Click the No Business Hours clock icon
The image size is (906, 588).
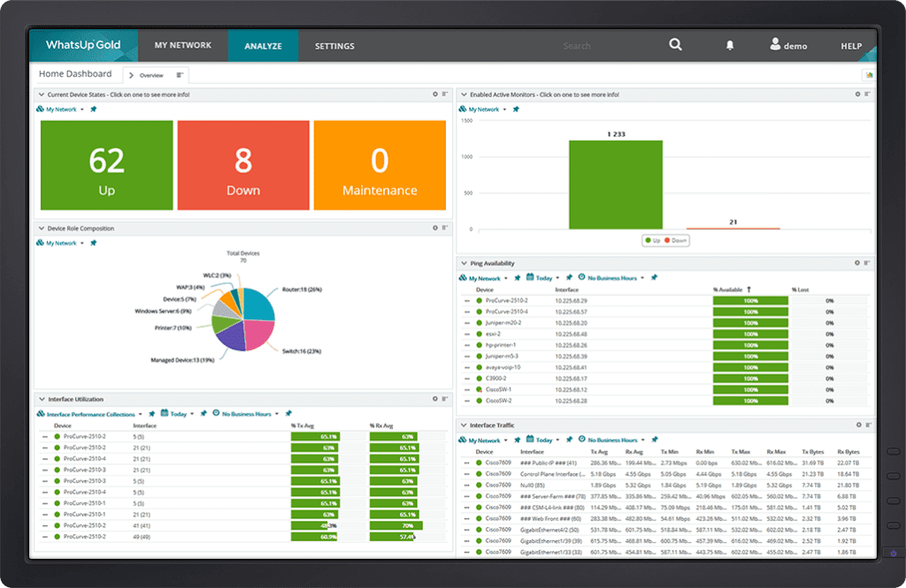(580, 278)
